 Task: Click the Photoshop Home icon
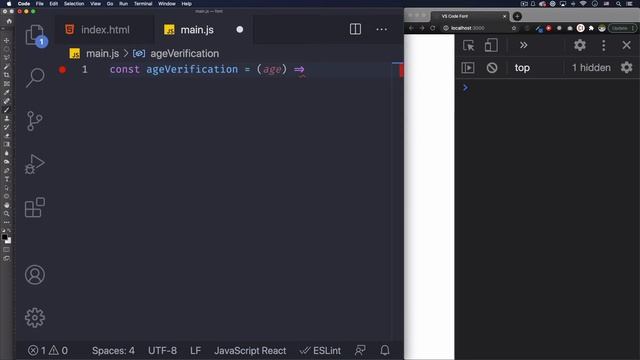coord(9,21)
